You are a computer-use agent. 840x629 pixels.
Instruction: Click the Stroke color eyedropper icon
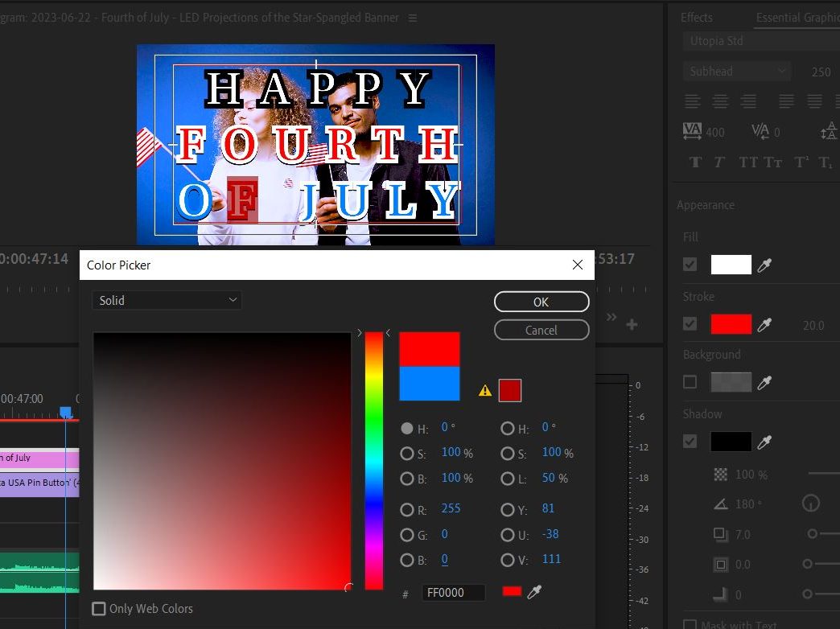pos(764,325)
